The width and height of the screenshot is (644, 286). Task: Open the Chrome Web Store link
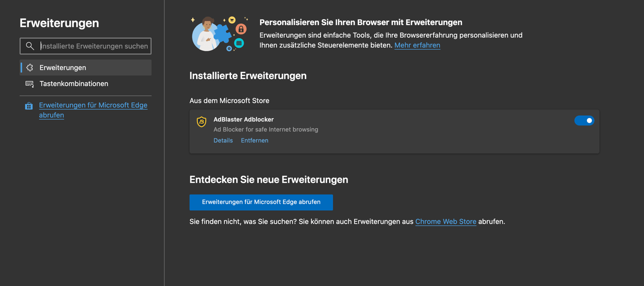[x=446, y=222]
